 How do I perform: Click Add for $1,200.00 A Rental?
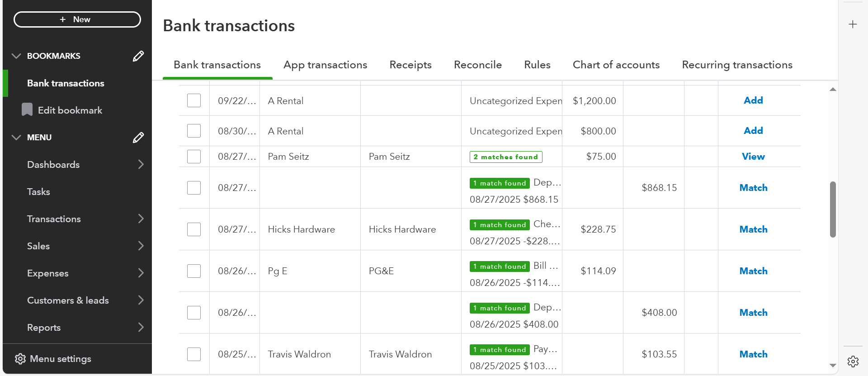(x=753, y=100)
